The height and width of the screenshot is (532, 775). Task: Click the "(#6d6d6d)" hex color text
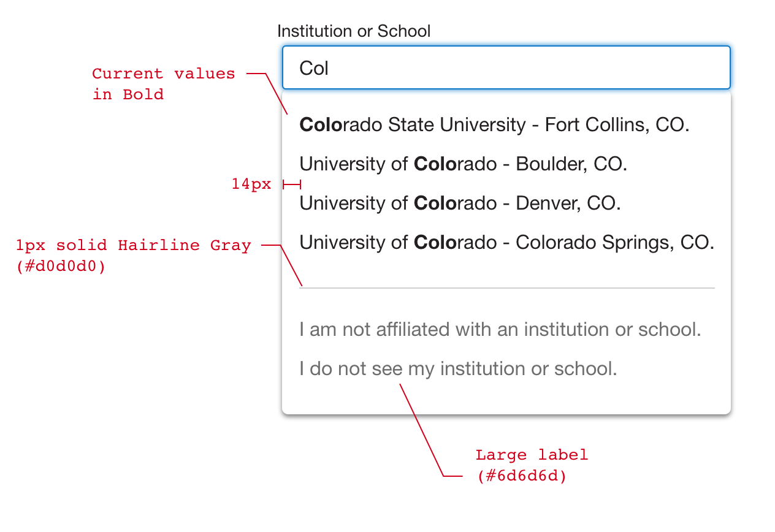pos(521,476)
